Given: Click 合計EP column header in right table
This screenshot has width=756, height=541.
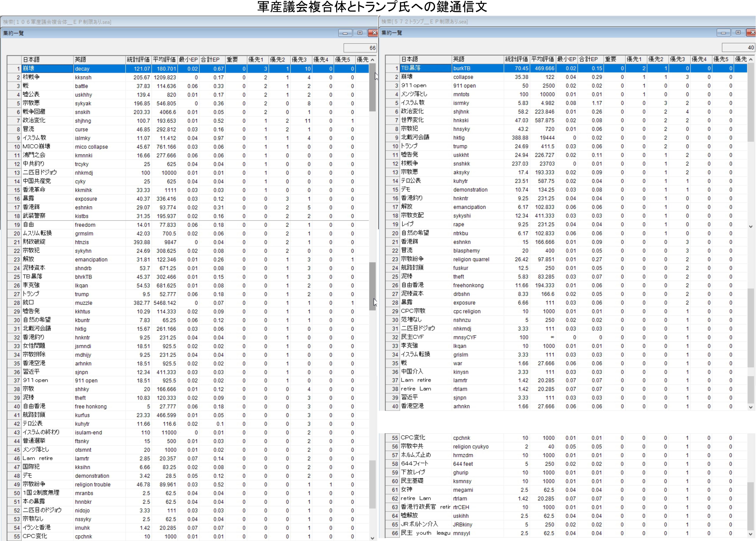Looking at the screenshot, I should pyautogui.click(x=589, y=59).
